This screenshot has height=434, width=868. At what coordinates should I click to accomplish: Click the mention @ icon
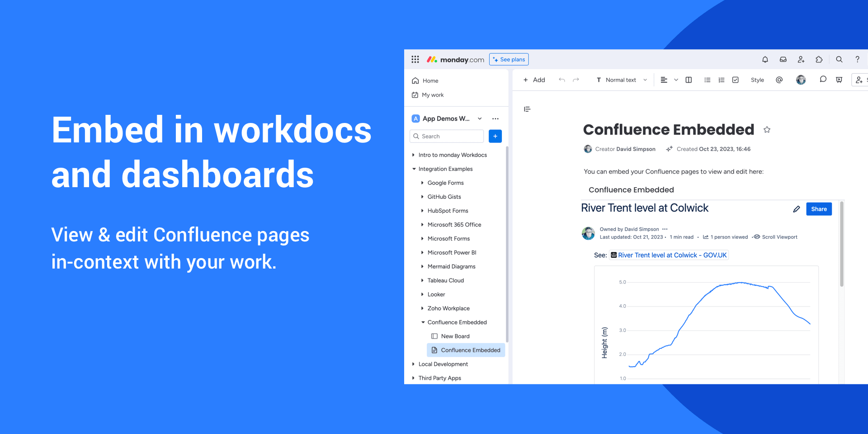779,80
